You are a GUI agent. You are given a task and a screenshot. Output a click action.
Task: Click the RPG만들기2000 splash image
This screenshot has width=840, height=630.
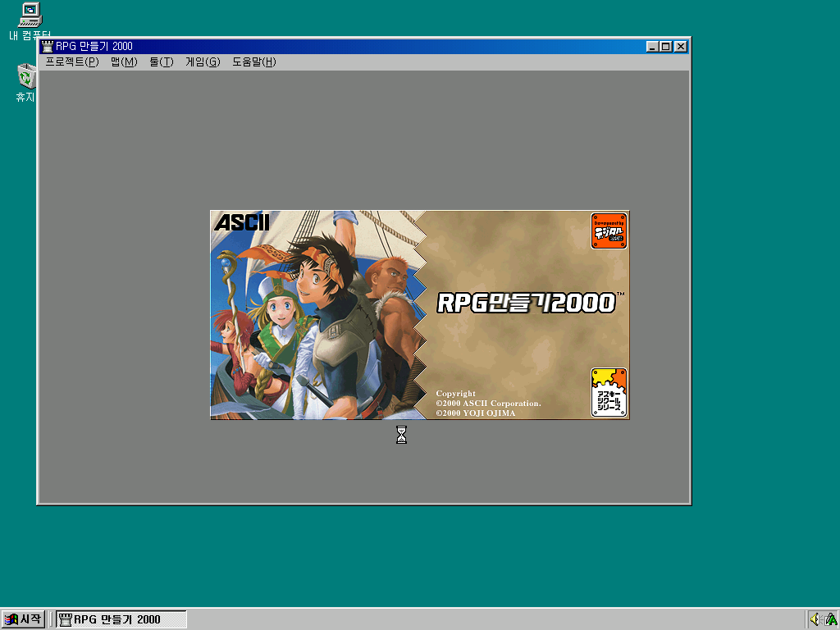point(419,314)
